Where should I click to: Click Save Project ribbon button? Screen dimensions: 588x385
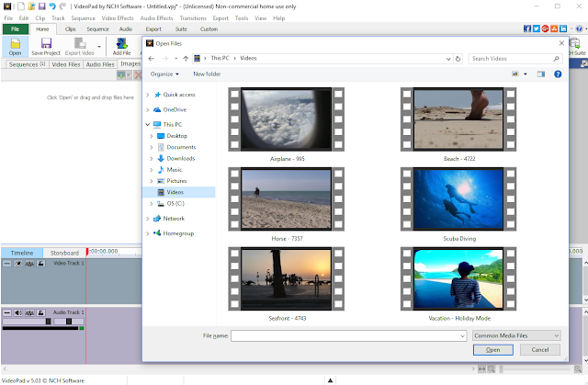(46, 47)
